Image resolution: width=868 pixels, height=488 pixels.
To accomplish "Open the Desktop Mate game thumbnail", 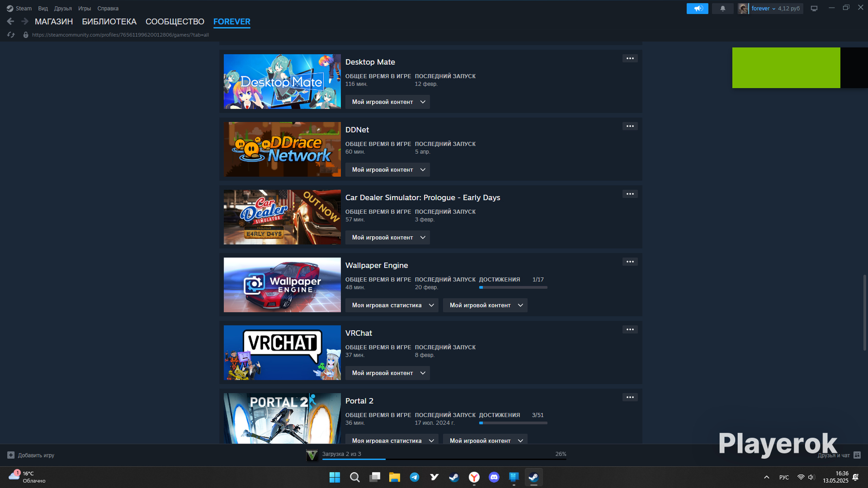I will [282, 81].
